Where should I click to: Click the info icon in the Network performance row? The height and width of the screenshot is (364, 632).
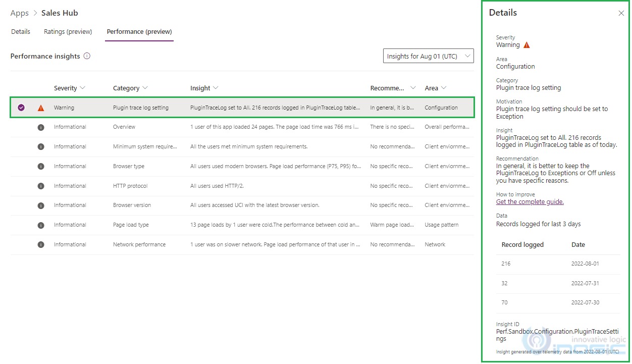(x=41, y=244)
